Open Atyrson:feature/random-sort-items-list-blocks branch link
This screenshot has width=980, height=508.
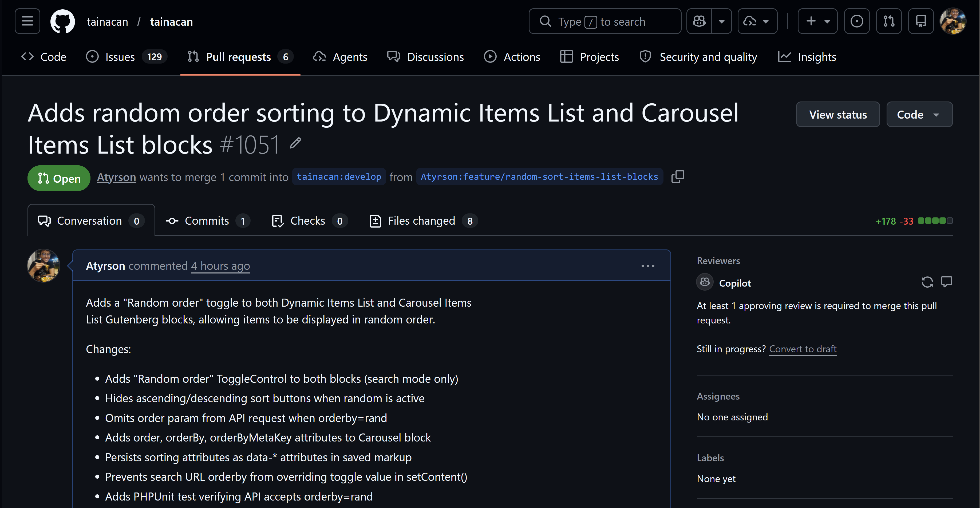[539, 177]
